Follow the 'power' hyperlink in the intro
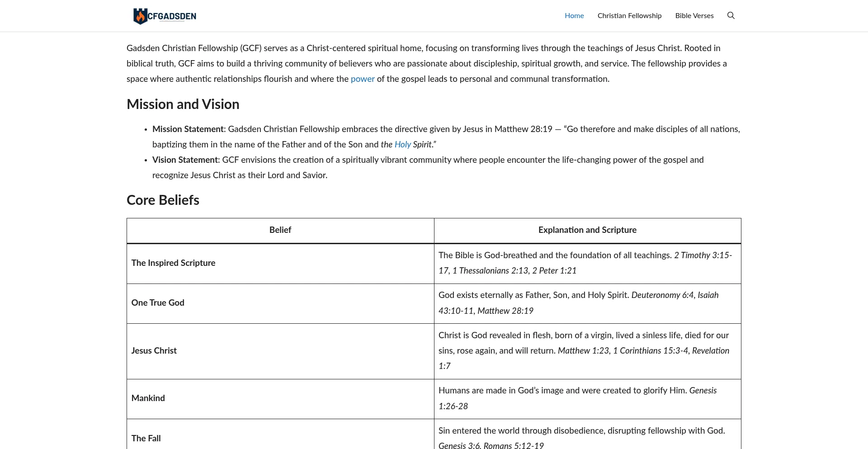 point(362,79)
